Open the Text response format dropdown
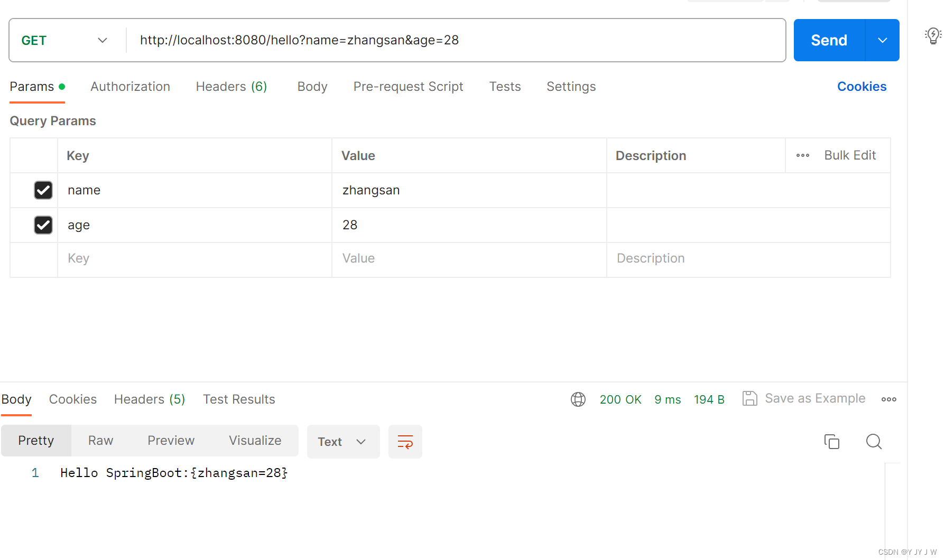The width and height of the screenshot is (945, 560). click(343, 441)
